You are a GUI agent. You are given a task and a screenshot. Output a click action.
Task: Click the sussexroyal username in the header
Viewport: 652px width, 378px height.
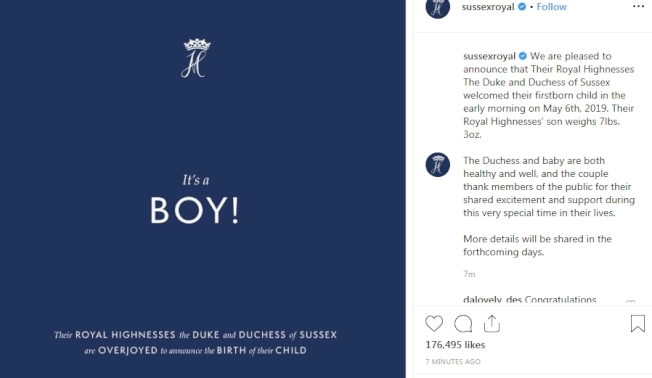488,7
